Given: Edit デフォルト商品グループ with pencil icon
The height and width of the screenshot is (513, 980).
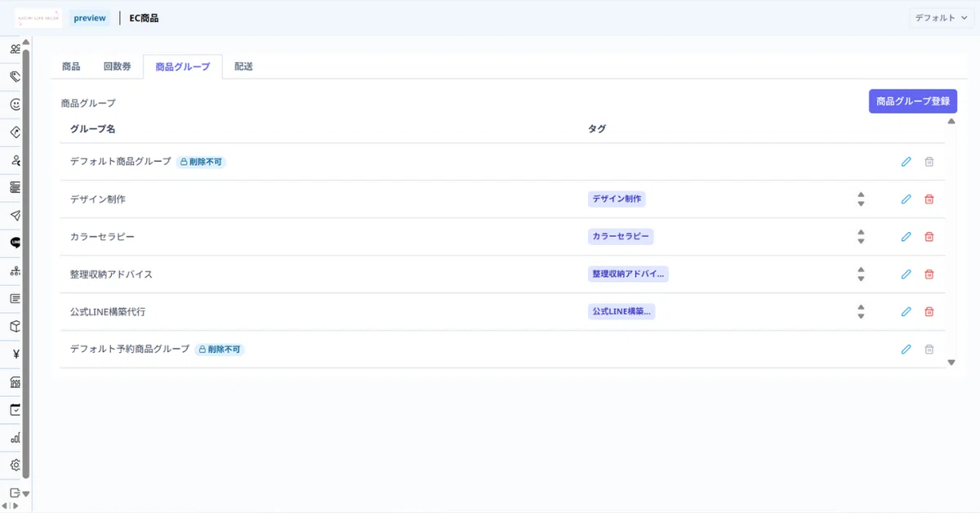Looking at the screenshot, I should click(906, 162).
